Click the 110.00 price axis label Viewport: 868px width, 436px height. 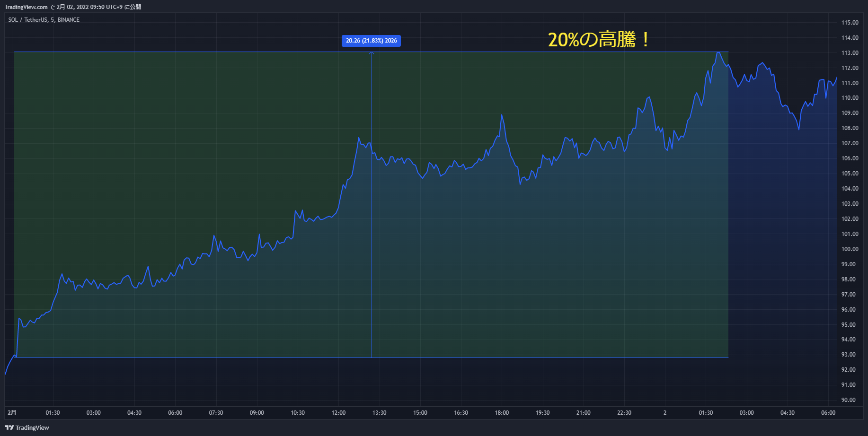[x=850, y=98]
